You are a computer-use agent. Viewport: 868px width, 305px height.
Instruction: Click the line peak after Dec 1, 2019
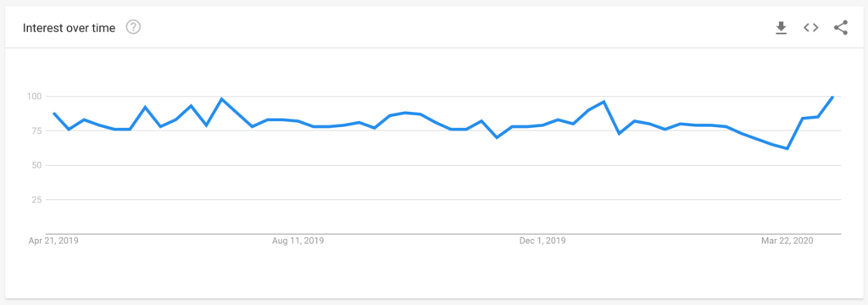click(x=604, y=102)
